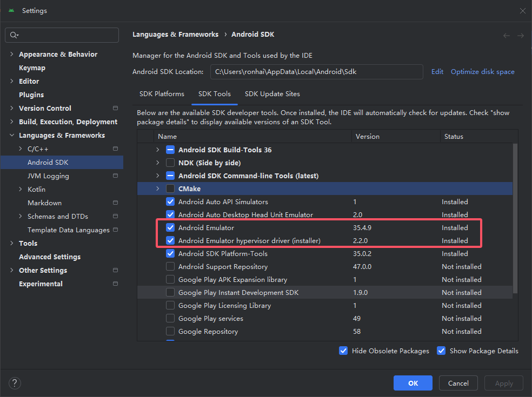Check Google Play APK Expansion library

[x=170, y=279]
